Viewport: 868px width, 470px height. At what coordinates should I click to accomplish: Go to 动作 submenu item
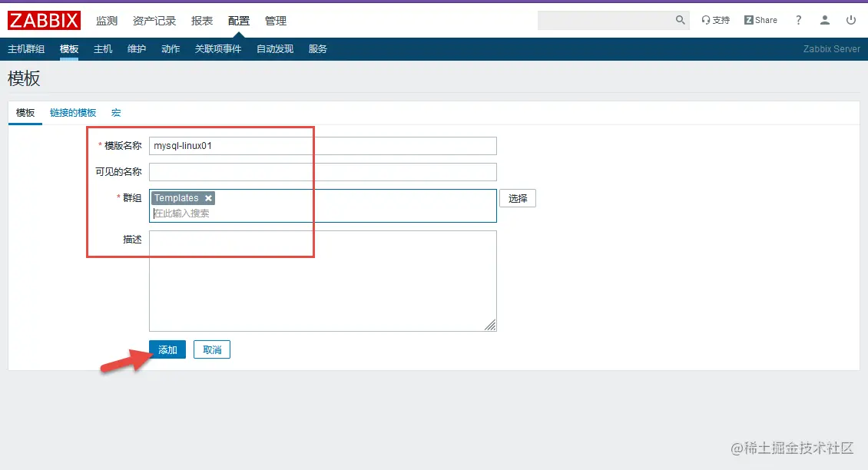pyautogui.click(x=171, y=48)
